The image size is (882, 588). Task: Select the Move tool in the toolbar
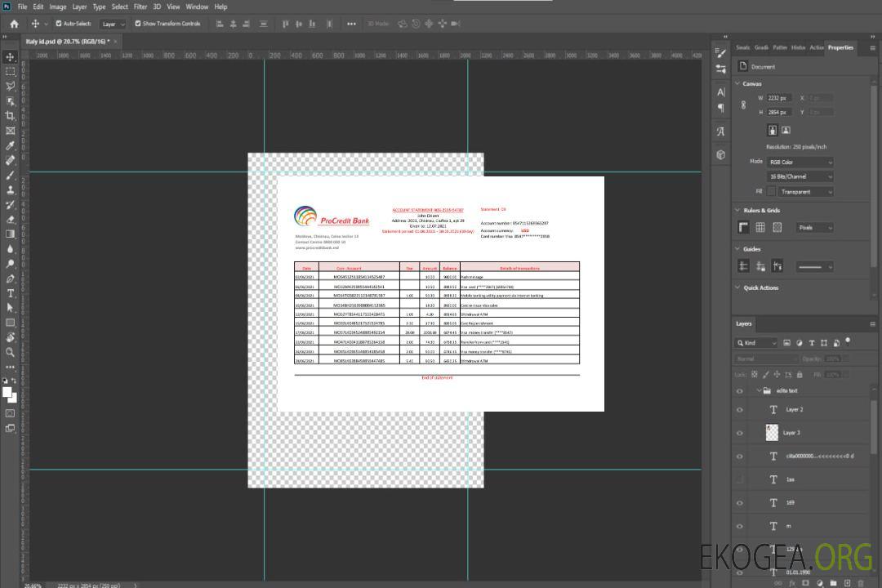point(10,57)
